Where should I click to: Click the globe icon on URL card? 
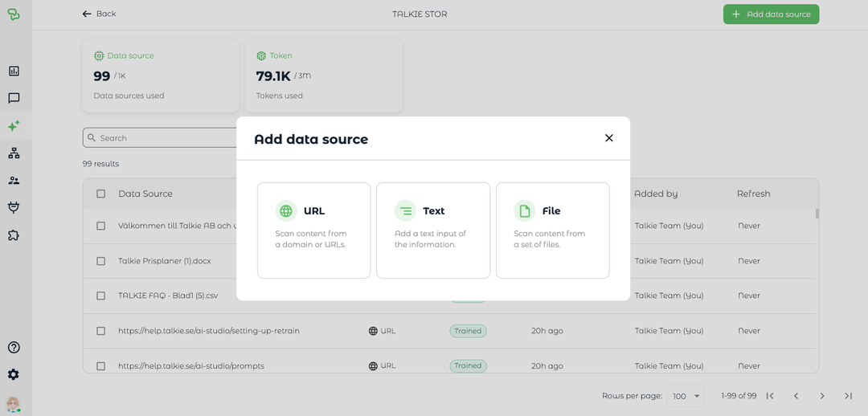click(286, 210)
